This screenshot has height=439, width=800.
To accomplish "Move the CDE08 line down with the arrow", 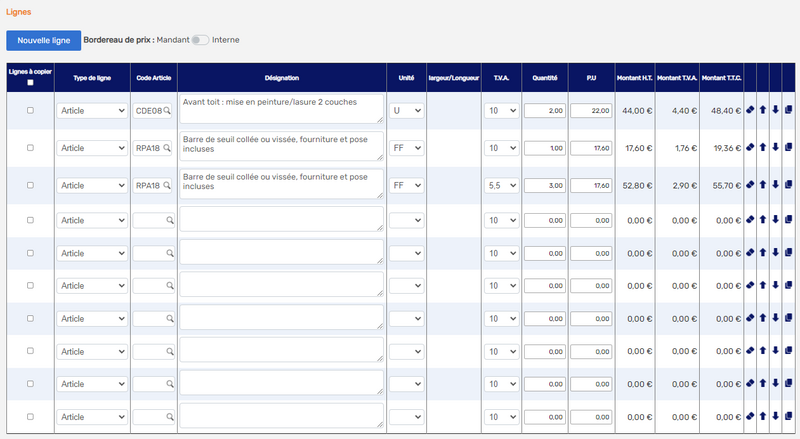I will click(x=776, y=110).
